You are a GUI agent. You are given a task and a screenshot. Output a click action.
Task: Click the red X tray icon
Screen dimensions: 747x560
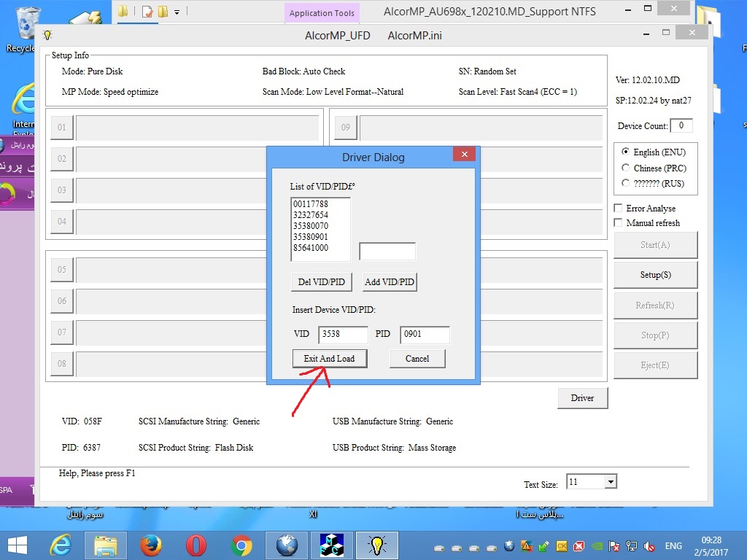[x=579, y=546]
